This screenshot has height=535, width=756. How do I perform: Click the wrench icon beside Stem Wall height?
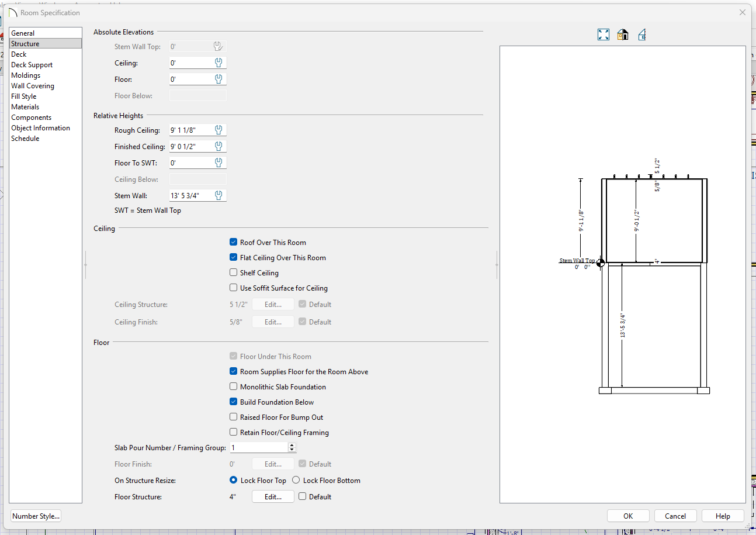(219, 196)
